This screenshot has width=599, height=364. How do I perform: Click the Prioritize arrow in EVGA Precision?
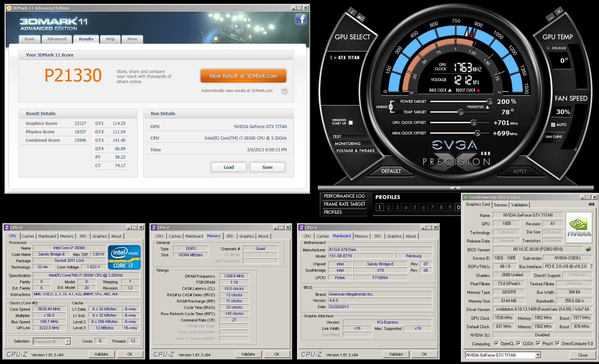click(487, 107)
